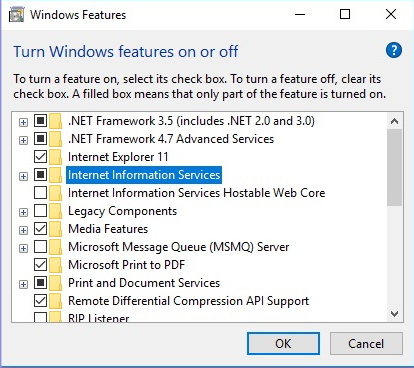Confirm changes with the OK button
The width and height of the screenshot is (414, 368).
coord(283,343)
